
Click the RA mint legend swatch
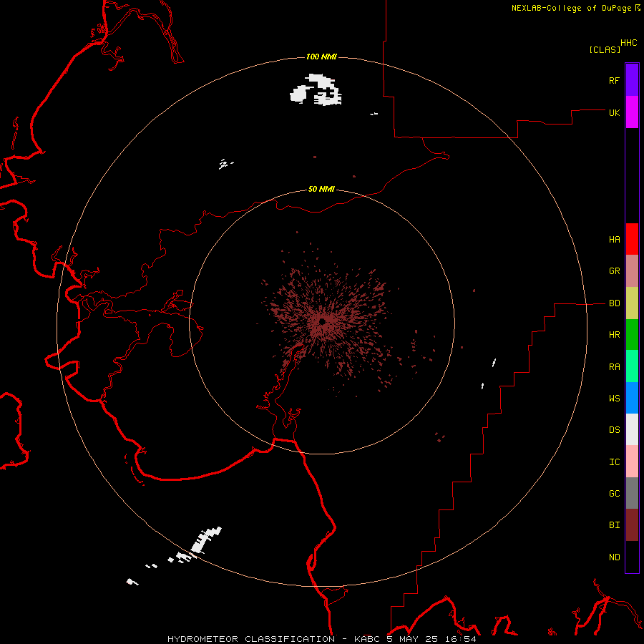tap(632, 366)
